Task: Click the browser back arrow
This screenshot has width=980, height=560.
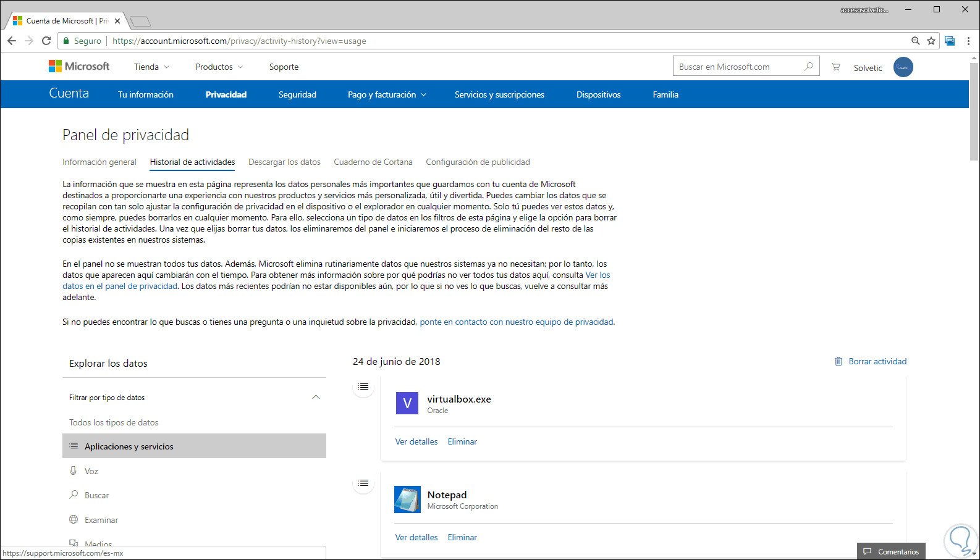Action: pyautogui.click(x=12, y=41)
